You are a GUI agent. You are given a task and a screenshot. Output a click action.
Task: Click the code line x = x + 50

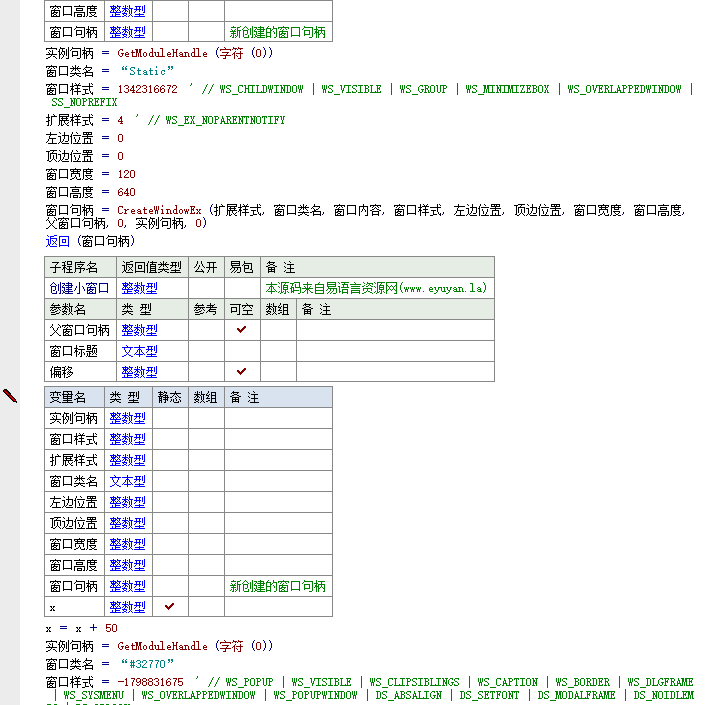(82, 628)
